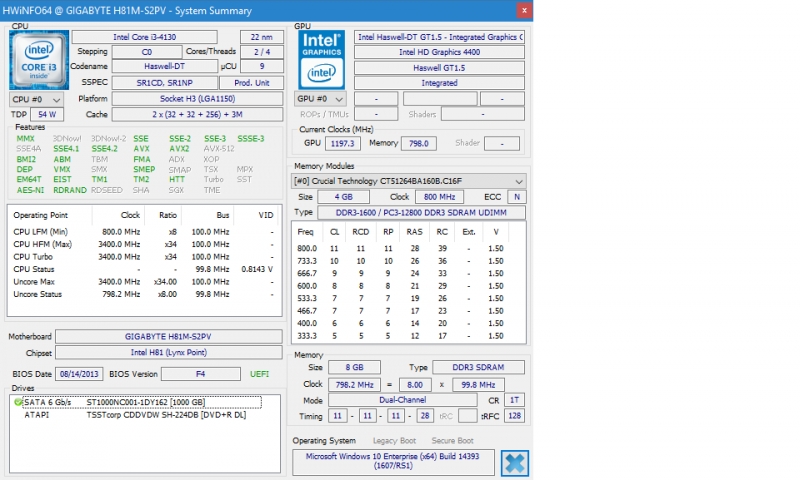Click the memory Clock 798.2 MHz field

click(x=354, y=385)
